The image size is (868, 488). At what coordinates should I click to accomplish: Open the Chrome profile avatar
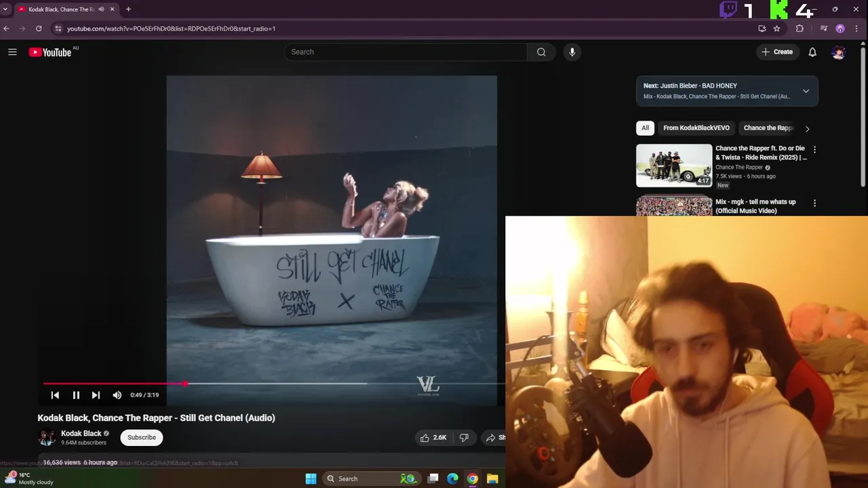(840, 28)
